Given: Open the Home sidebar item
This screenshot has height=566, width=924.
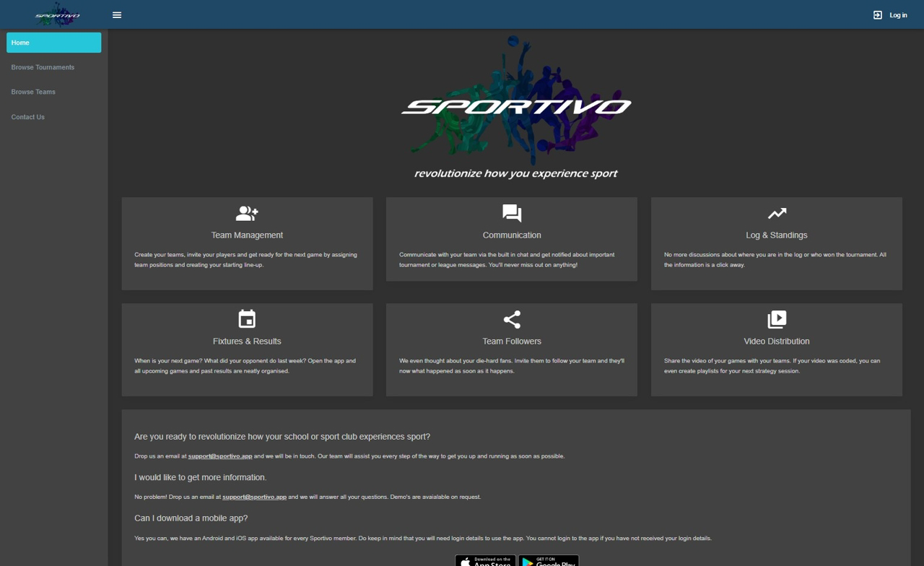Looking at the screenshot, I should tap(54, 43).
